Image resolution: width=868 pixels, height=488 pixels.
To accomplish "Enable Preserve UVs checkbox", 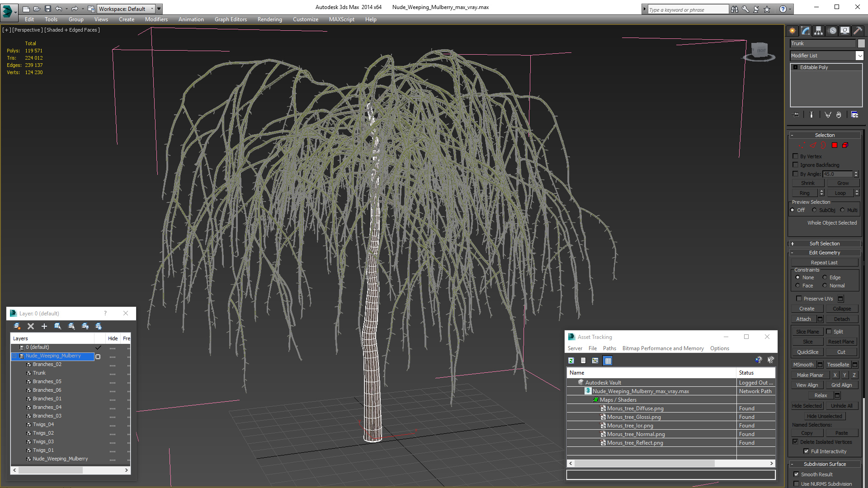I will point(799,299).
